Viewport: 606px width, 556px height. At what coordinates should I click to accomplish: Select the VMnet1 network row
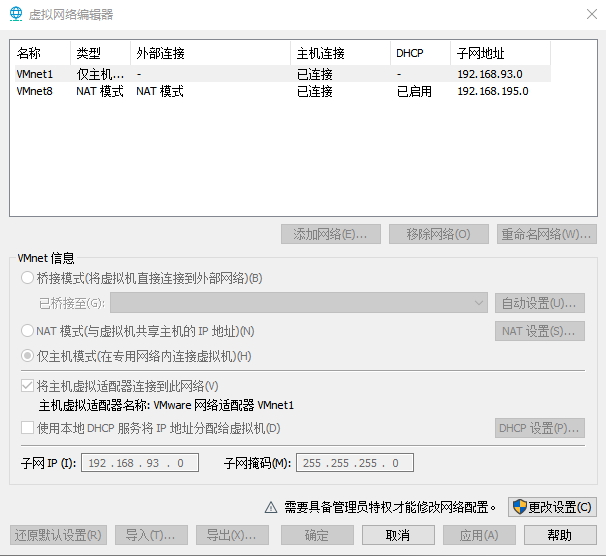[35, 74]
